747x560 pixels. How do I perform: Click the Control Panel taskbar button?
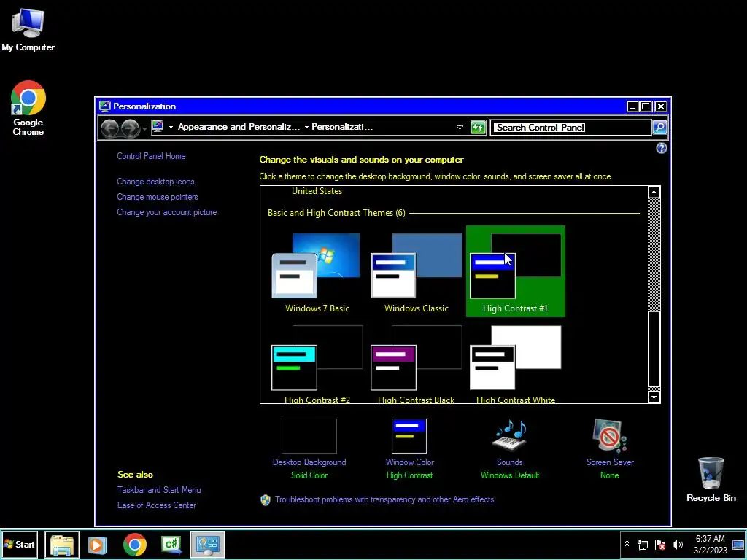208,544
